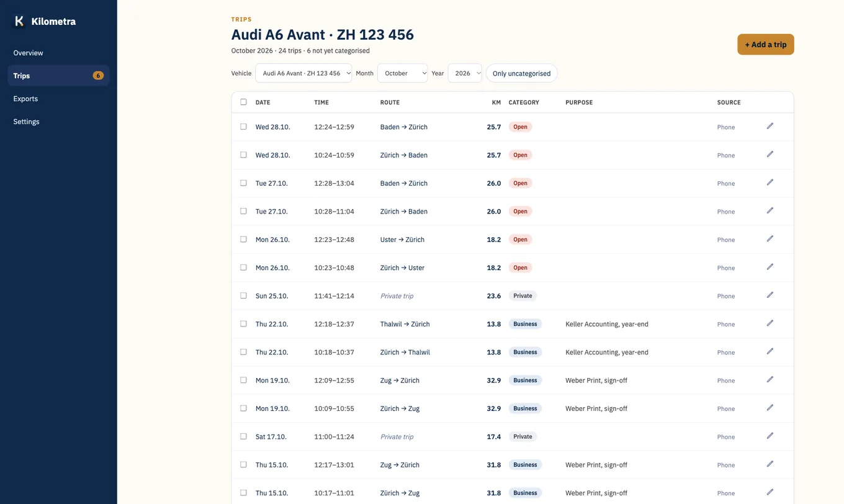
Task: Click the DATE column header
Action: point(263,102)
